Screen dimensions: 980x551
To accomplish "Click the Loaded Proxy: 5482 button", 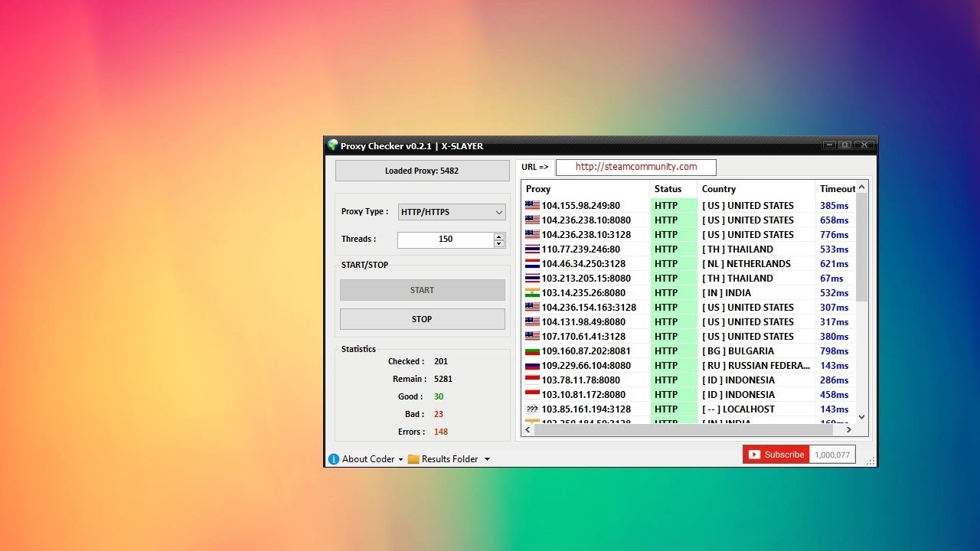I will (422, 171).
